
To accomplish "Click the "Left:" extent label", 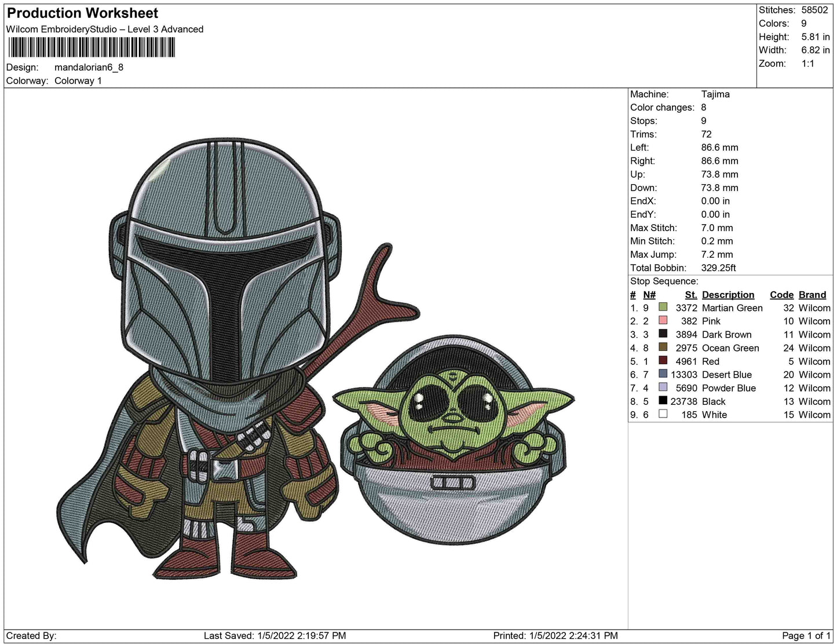I will pyautogui.click(x=640, y=148).
